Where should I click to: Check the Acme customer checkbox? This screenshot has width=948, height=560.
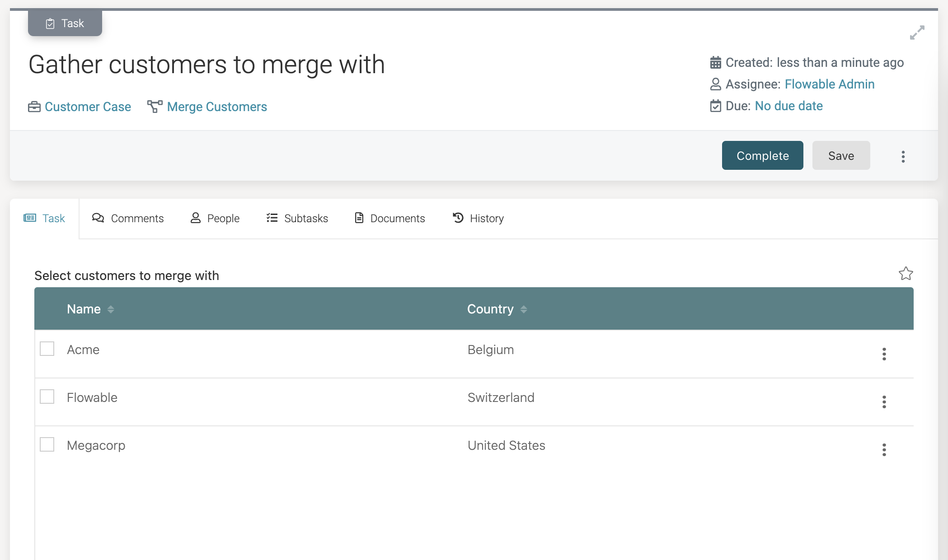(47, 349)
